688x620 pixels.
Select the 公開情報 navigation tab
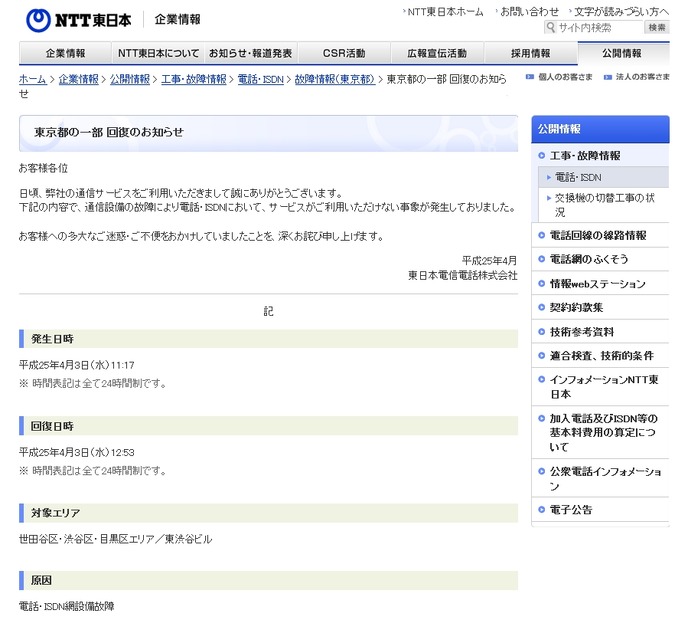pyautogui.click(x=624, y=53)
